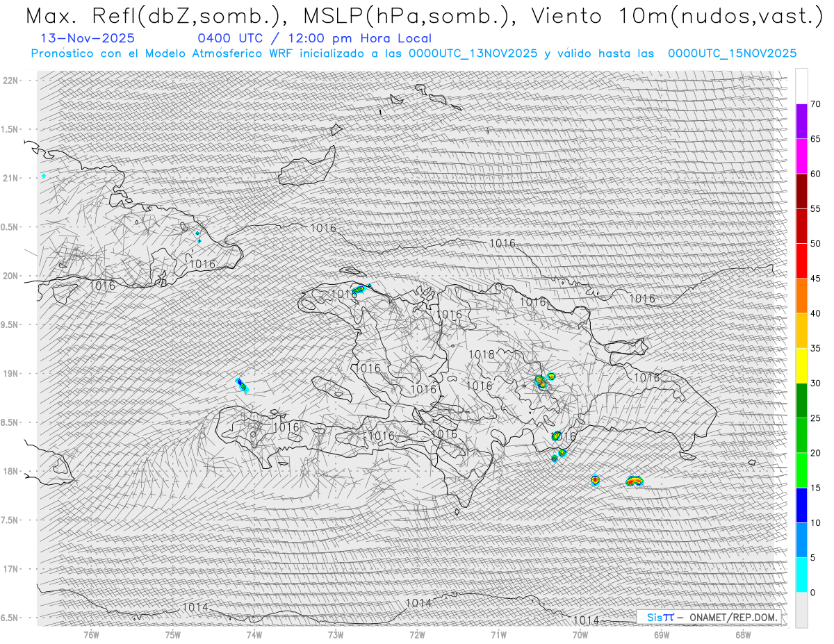Click the gray below-0 colorbar segment
Viewport: 834px width, 644px height.
coord(801,610)
